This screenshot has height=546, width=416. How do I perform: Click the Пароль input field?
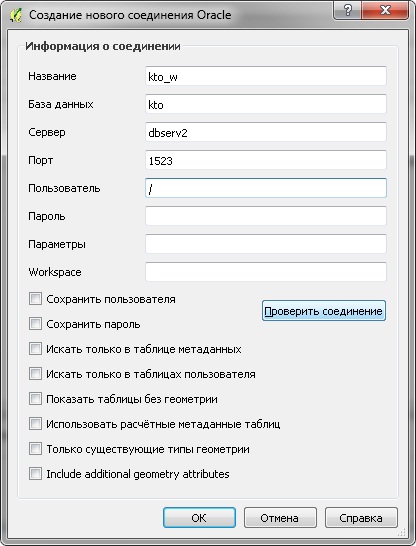[266, 216]
